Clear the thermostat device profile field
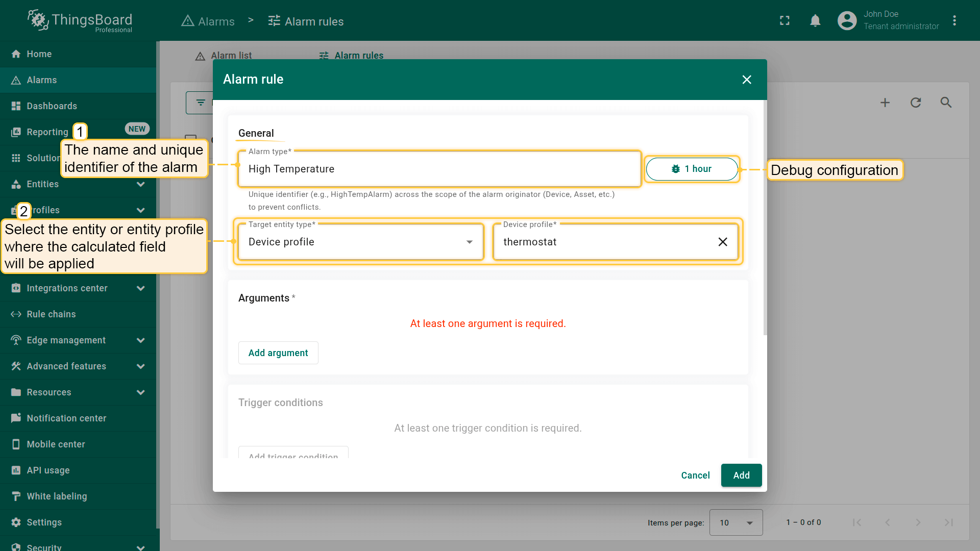 point(723,242)
